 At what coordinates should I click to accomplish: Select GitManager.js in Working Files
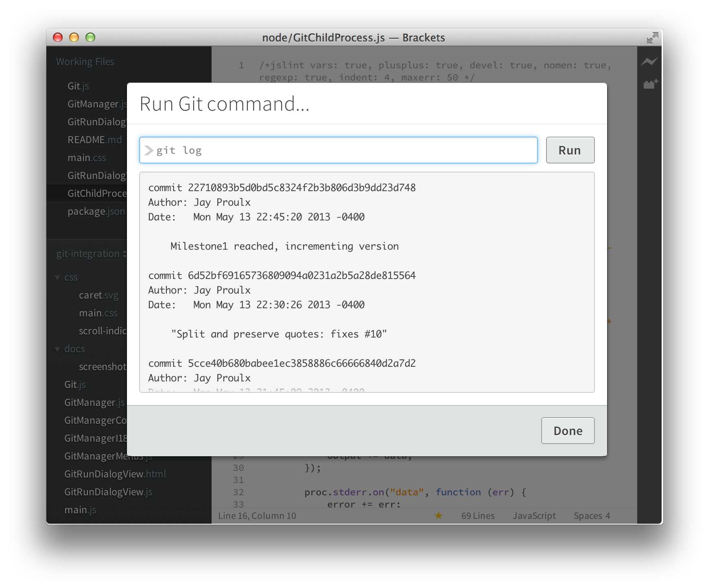point(97,104)
